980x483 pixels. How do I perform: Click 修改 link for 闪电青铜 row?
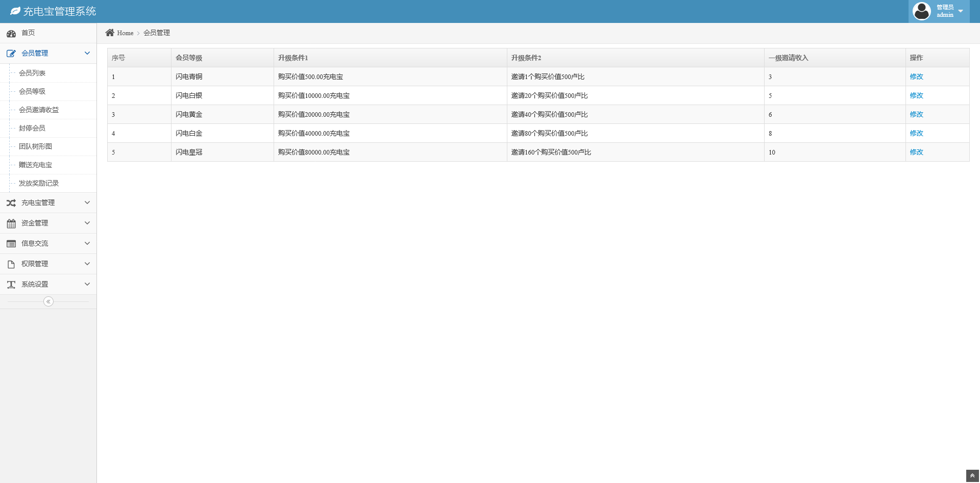(x=916, y=77)
